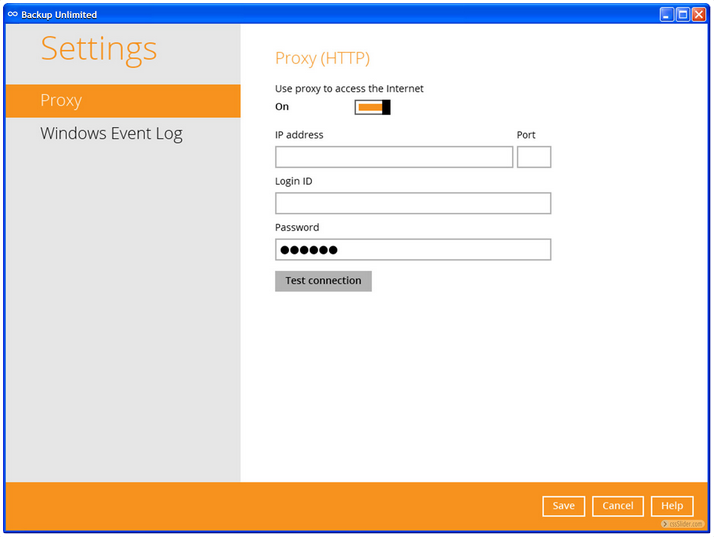
Task: Click the "IP address" label
Action: pos(299,135)
